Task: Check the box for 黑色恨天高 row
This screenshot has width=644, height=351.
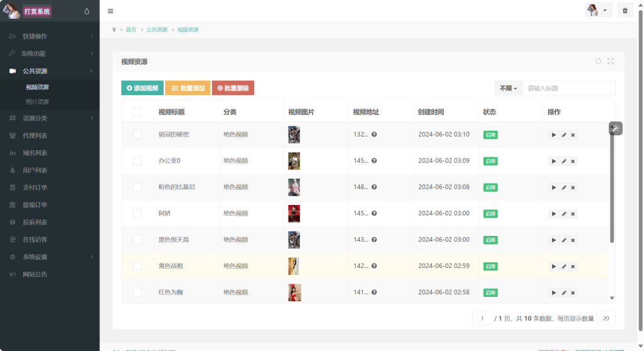Action: [x=137, y=240]
